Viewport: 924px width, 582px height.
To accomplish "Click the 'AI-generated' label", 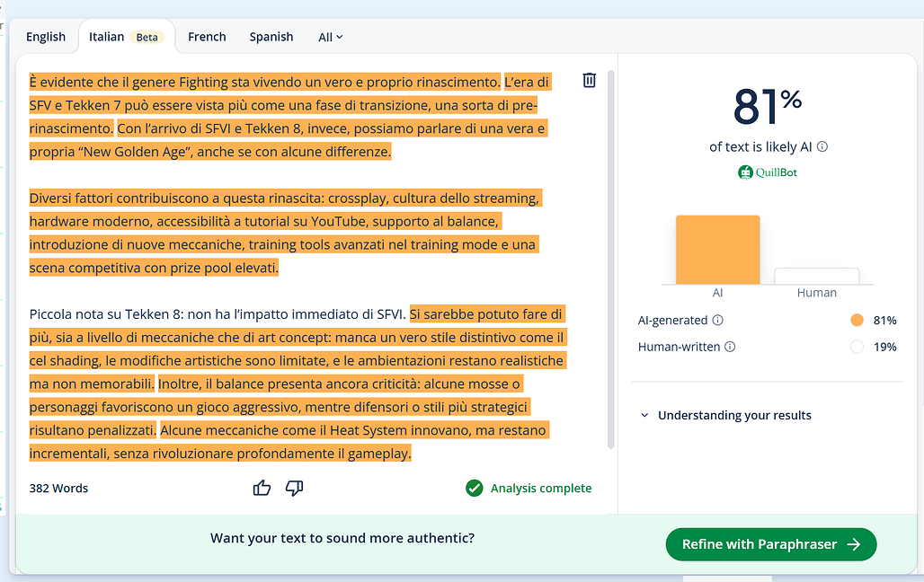I will 672,320.
